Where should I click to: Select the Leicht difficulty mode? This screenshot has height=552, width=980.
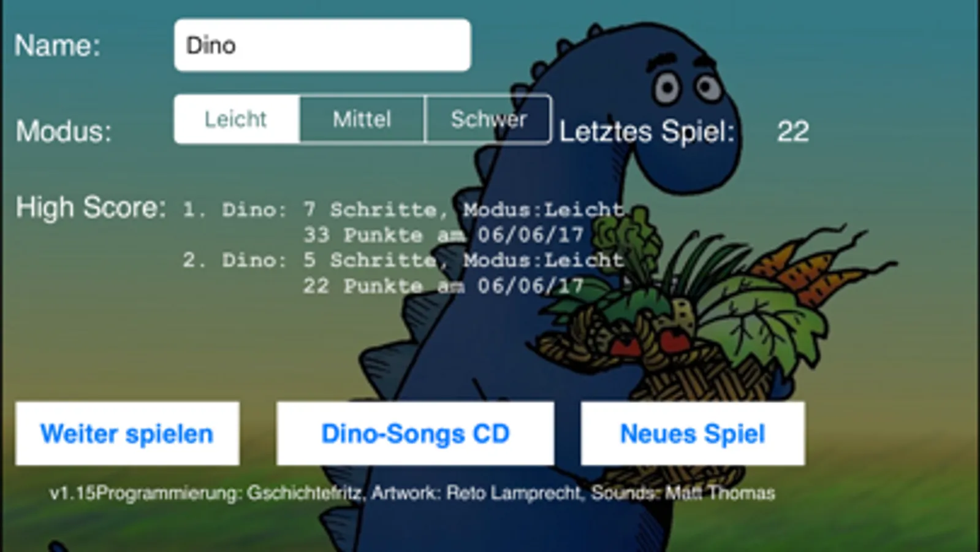click(x=237, y=119)
